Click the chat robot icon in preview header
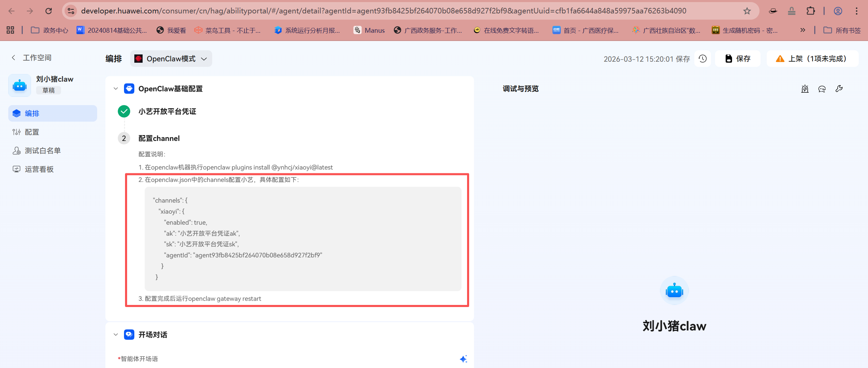Viewport: 868px width, 368px height. pos(822,89)
